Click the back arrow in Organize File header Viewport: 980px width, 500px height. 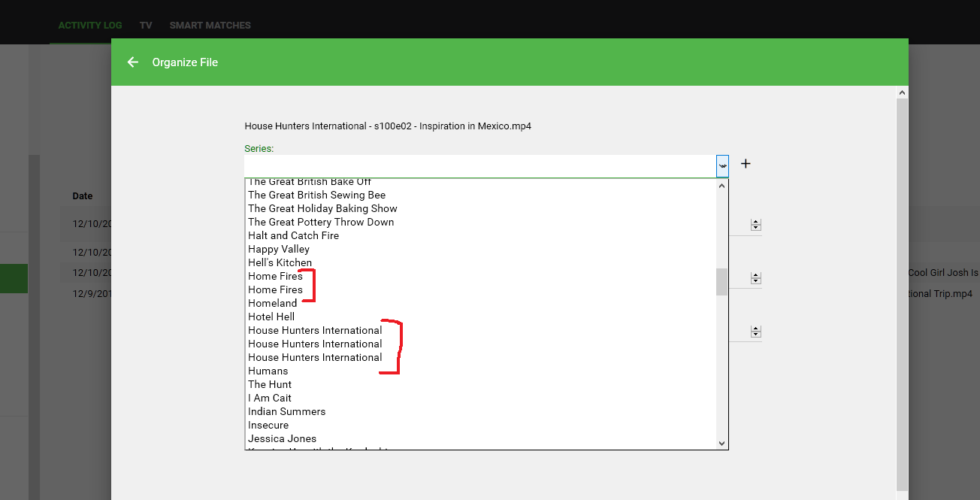click(133, 62)
